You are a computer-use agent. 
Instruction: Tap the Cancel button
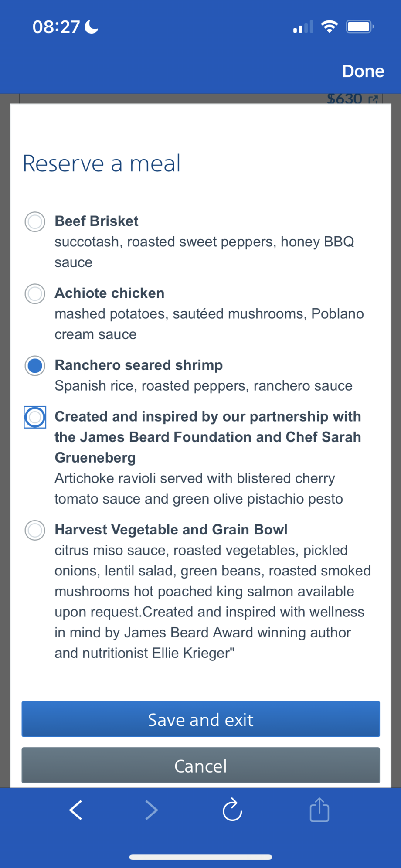tap(200, 765)
